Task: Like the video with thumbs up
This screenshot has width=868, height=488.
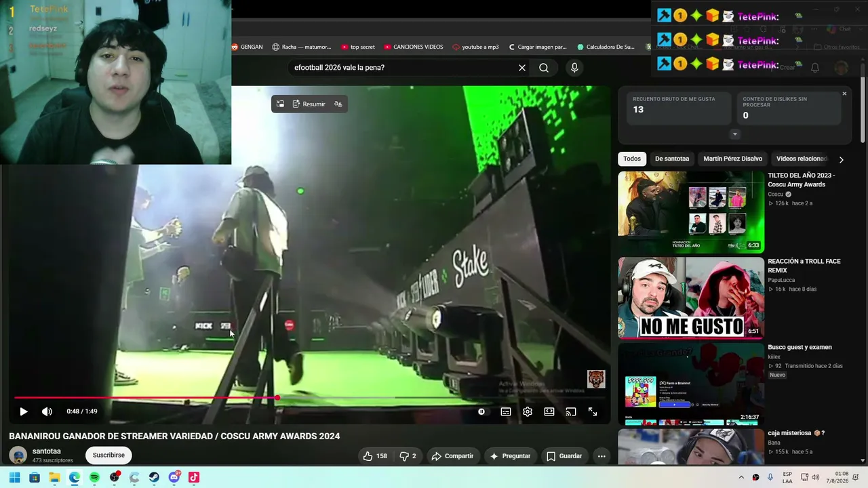Action: coord(375,456)
